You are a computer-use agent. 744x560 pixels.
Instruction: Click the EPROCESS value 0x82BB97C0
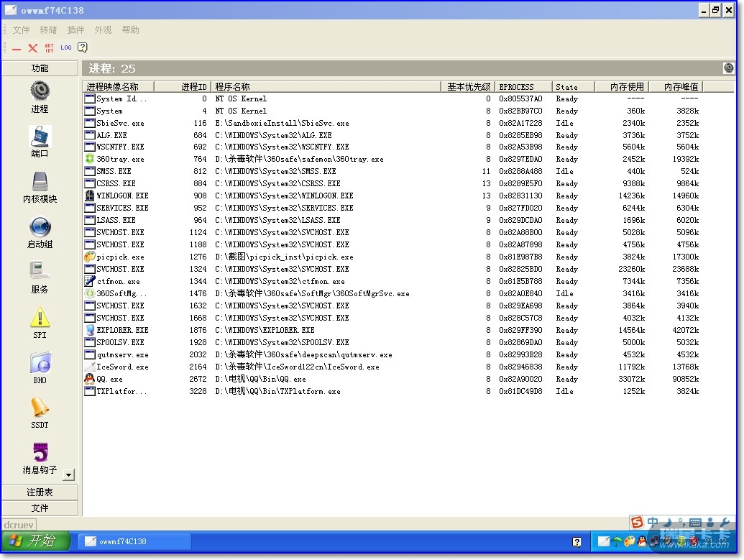[x=520, y=111]
